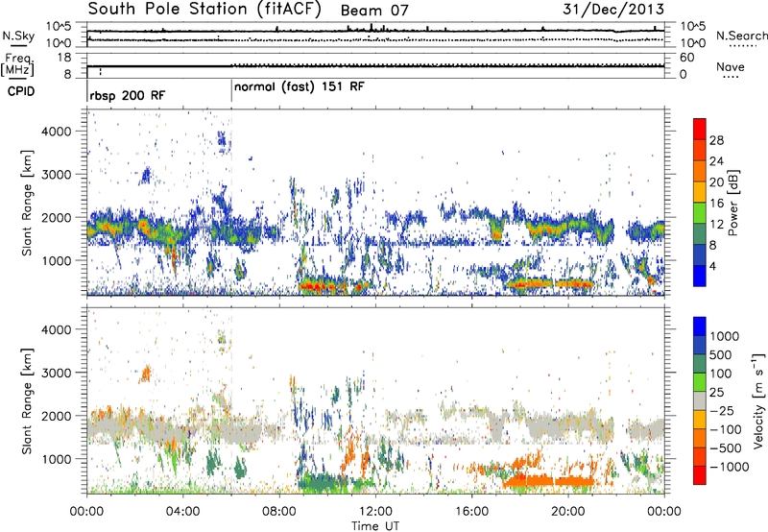Screen dimensions: 768x532
Task: Select the '20:00' time tick label
Action: (x=567, y=512)
